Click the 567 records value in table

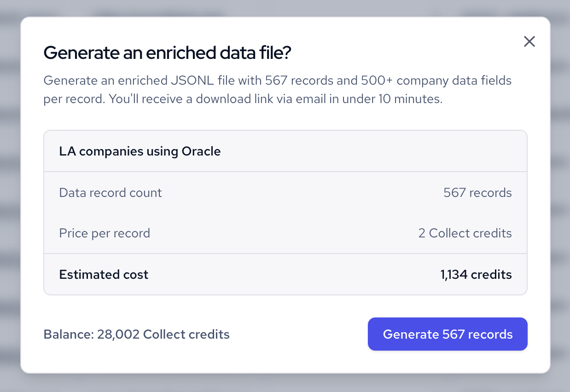pos(477,192)
